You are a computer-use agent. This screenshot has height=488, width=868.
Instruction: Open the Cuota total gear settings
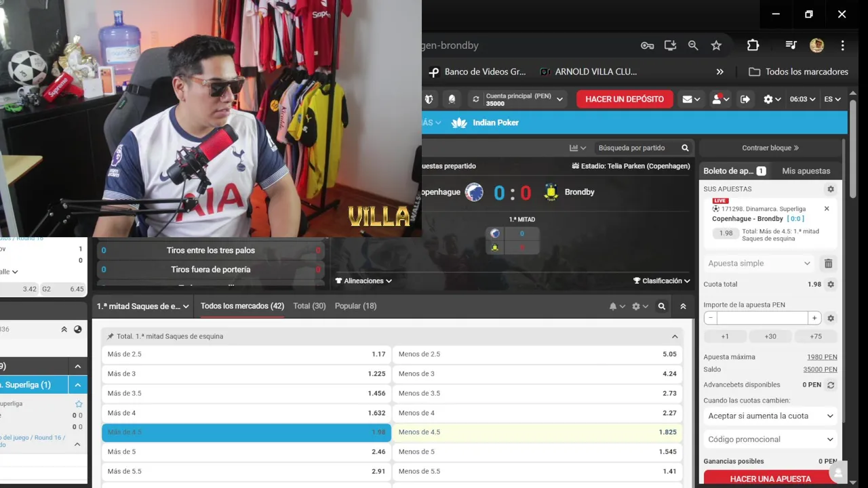pyautogui.click(x=830, y=285)
